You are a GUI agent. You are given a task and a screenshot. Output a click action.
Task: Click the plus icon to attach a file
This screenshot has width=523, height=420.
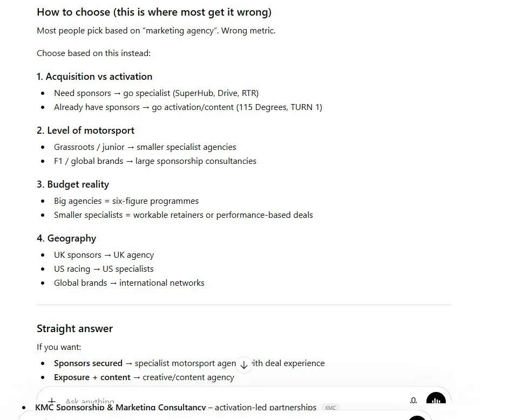(x=51, y=402)
